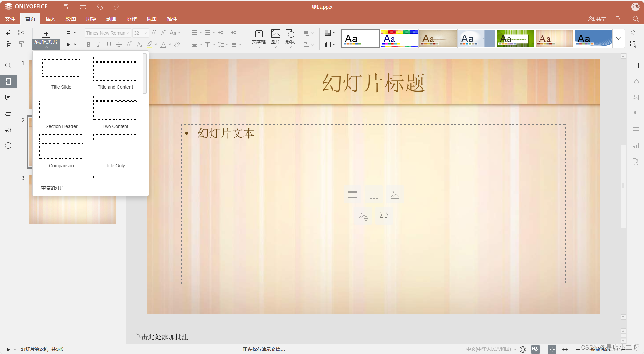The width and height of the screenshot is (644, 354).
Task: Choose the Title Slide layout
Action: point(61,72)
